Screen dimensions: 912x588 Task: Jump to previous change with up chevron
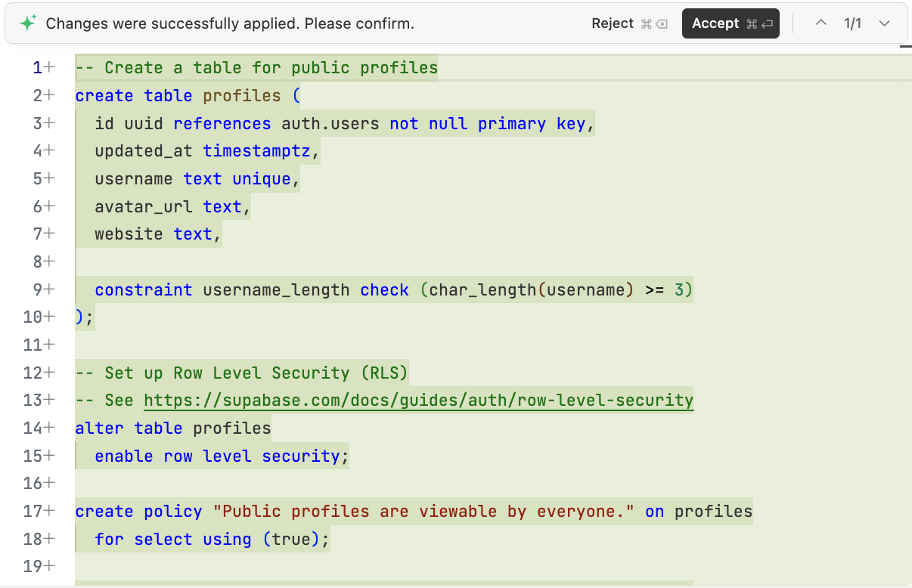(x=820, y=23)
